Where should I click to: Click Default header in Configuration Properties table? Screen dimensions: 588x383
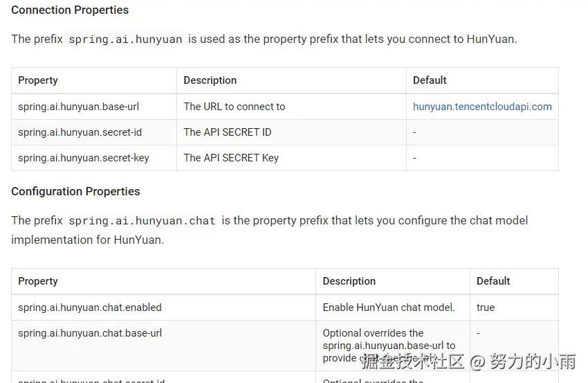(493, 281)
